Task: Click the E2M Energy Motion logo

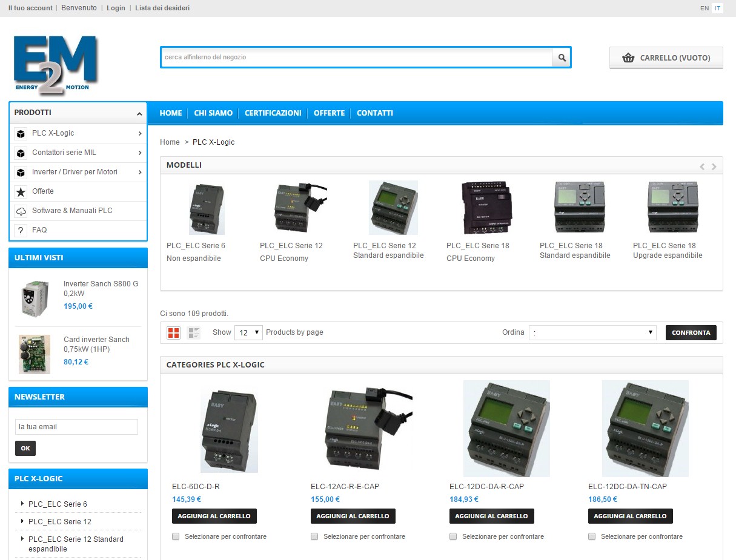Action: pos(55,65)
